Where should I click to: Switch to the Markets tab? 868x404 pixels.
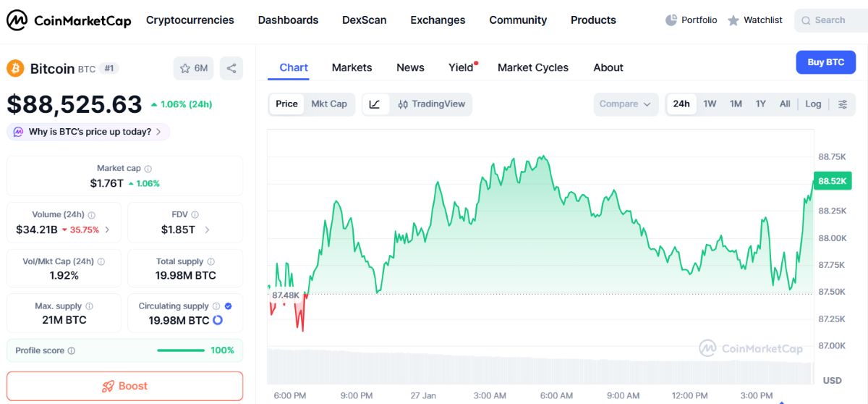pos(352,67)
